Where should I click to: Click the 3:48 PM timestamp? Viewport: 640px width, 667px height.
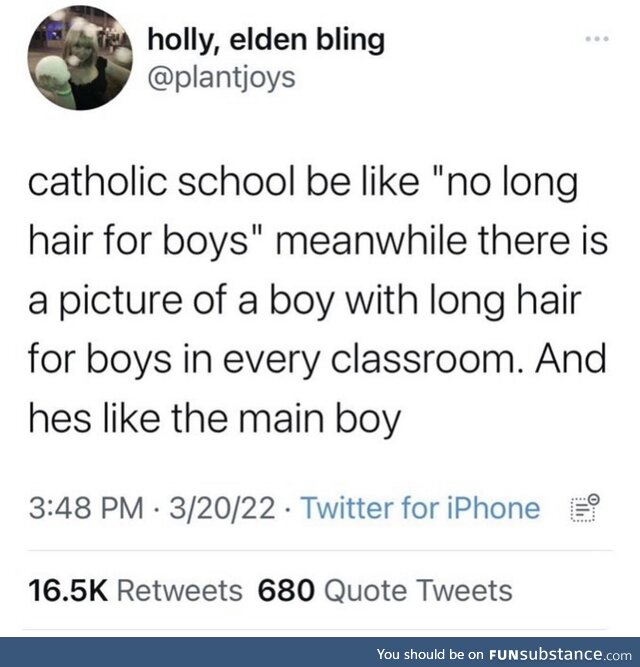pos(86,508)
